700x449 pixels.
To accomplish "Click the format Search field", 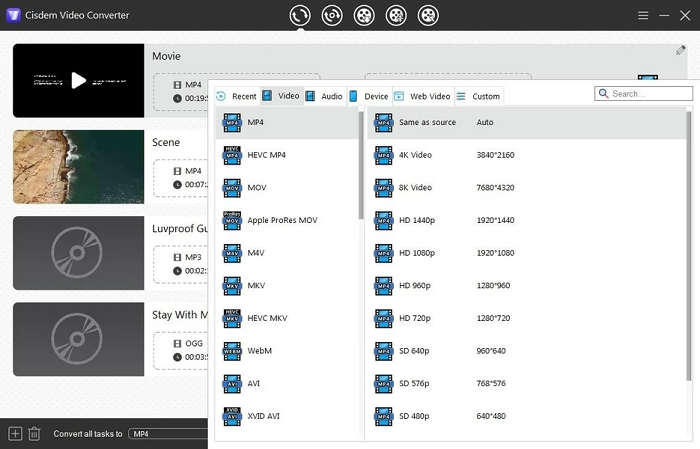I will pos(643,94).
